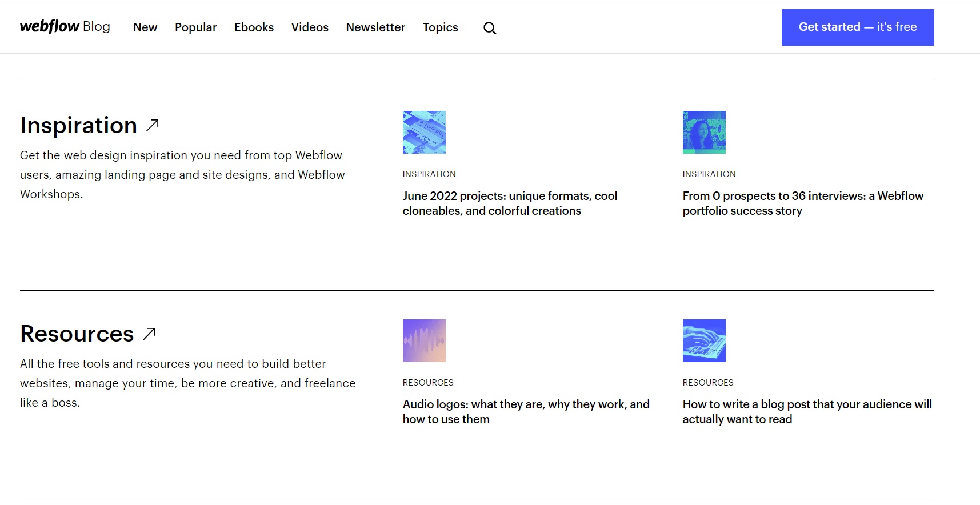Read June 2022 projects article title

click(x=510, y=203)
